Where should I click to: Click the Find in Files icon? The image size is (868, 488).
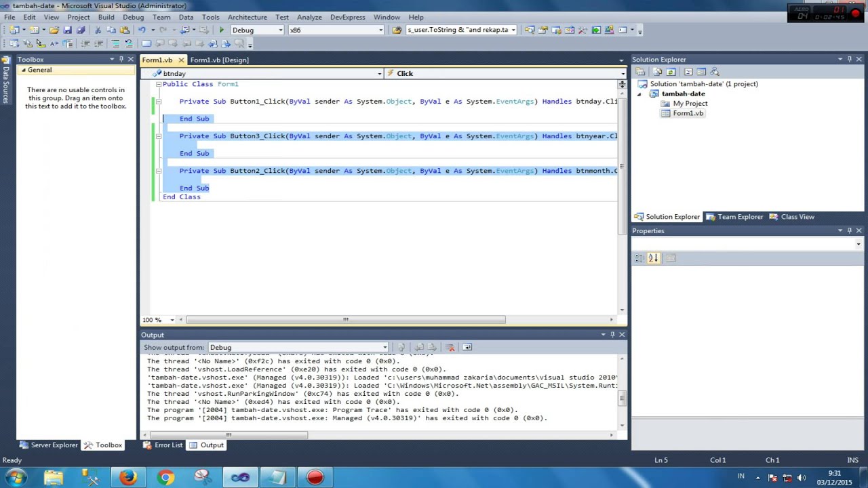point(397,30)
